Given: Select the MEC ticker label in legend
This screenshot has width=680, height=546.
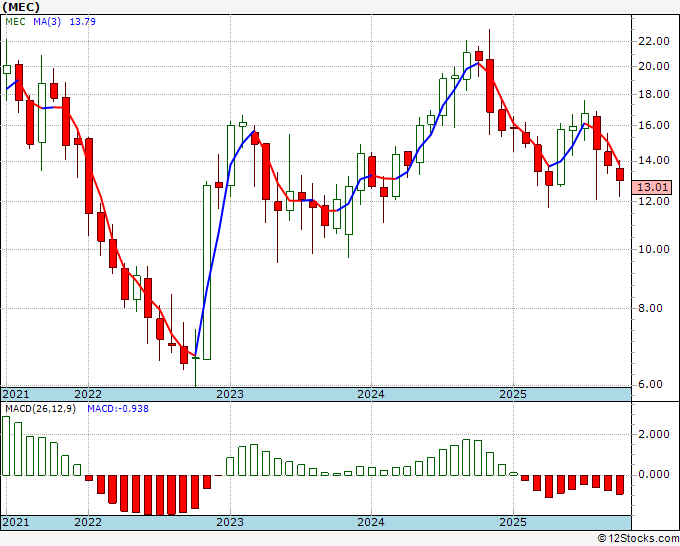Looking at the screenshot, I should pyautogui.click(x=15, y=22).
